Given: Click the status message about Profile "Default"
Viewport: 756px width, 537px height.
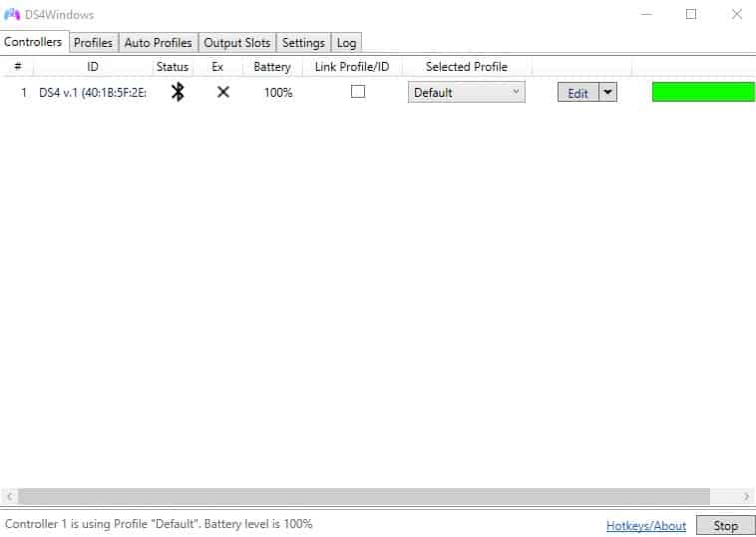Looking at the screenshot, I should click(159, 524).
